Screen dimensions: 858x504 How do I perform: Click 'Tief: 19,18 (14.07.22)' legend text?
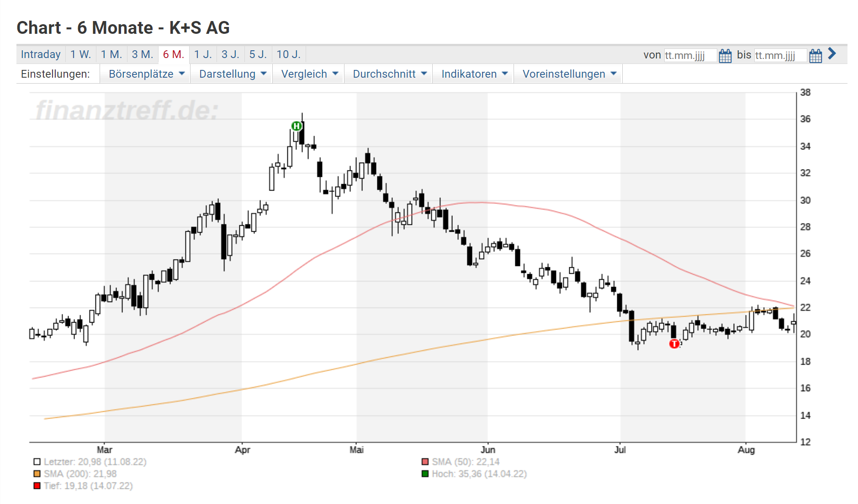click(x=88, y=486)
